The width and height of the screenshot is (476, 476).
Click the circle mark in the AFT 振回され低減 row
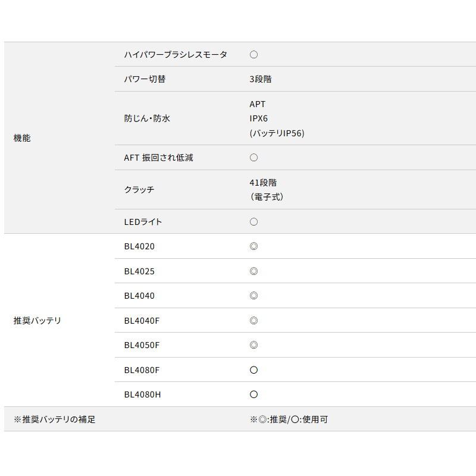tap(253, 158)
